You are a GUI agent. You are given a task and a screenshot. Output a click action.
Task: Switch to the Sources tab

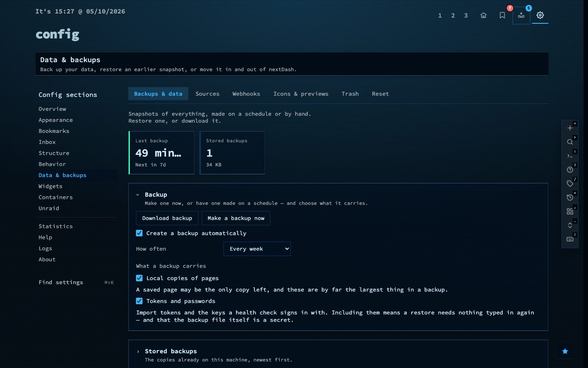point(207,94)
